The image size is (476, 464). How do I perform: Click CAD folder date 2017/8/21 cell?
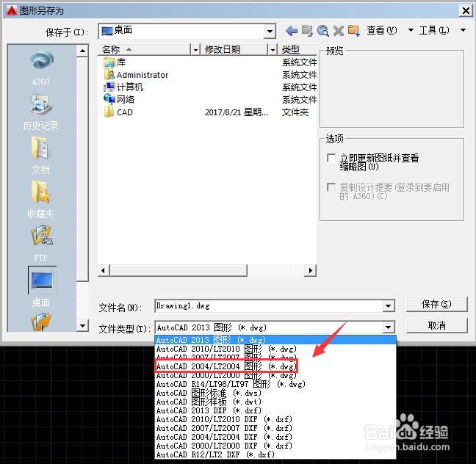pyautogui.click(x=237, y=112)
